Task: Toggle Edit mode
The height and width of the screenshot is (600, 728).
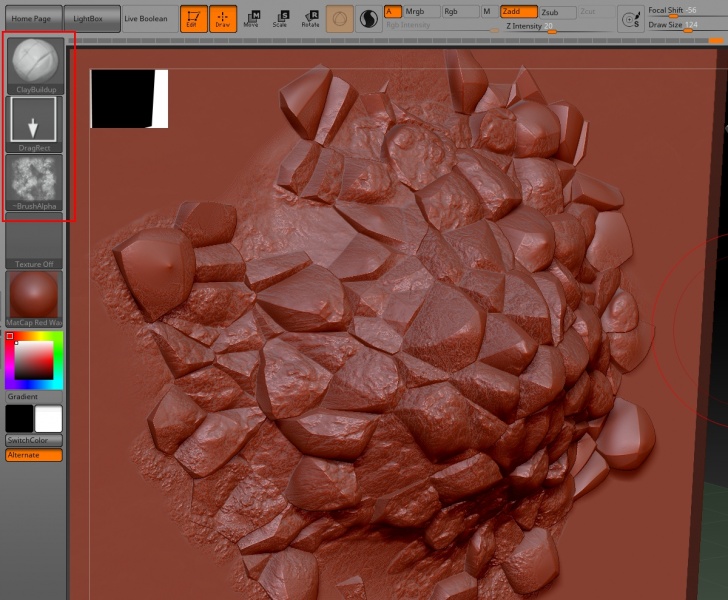Action: click(193, 19)
